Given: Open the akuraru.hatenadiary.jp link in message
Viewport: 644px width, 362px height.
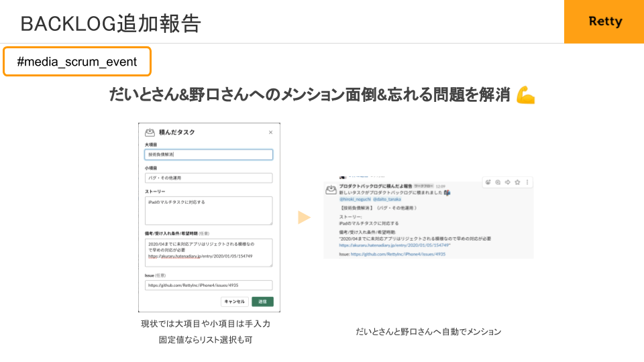Looking at the screenshot, I should (394, 245).
